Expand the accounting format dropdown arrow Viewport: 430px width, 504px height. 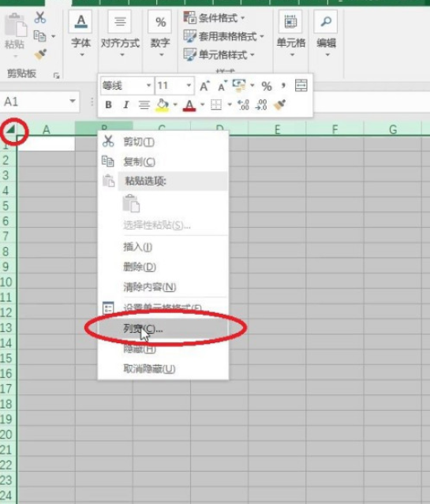[252, 85]
